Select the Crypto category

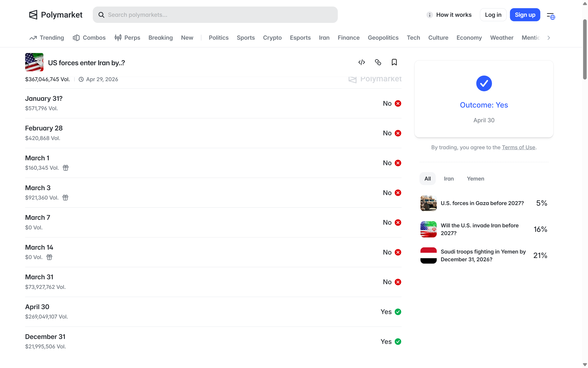coord(272,38)
